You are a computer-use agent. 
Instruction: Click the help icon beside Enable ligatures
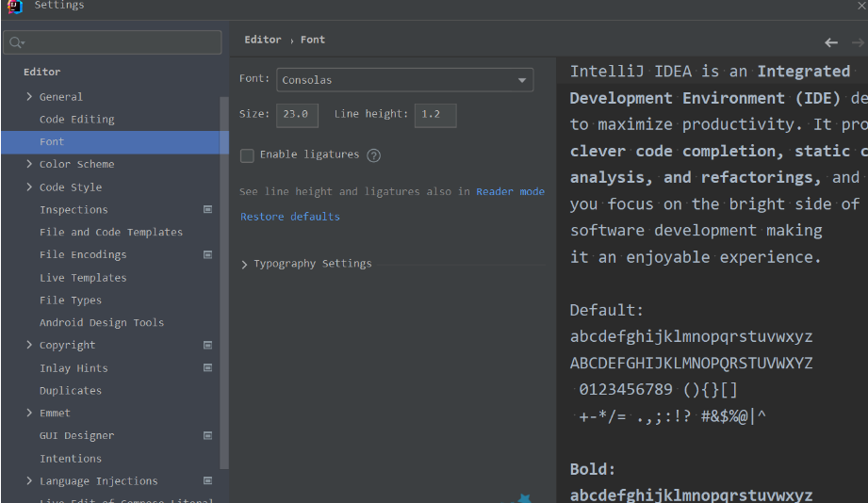[x=373, y=155]
